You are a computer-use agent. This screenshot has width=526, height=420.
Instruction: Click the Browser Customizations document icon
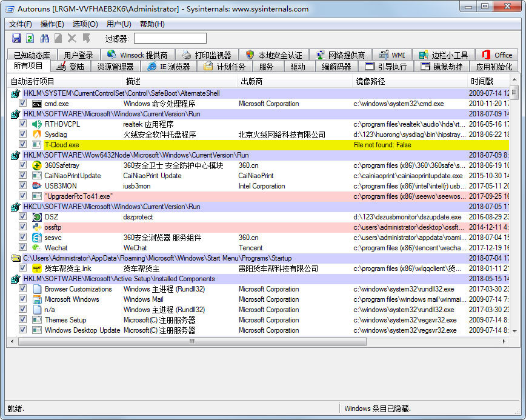point(37,289)
